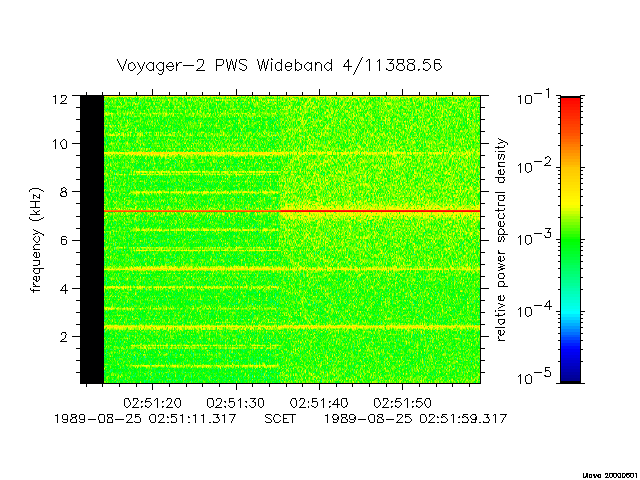Image resolution: width=640 pixels, height=480 pixels.
Task: Click the 02:51:30 time tick label
Action: (236, 403)
